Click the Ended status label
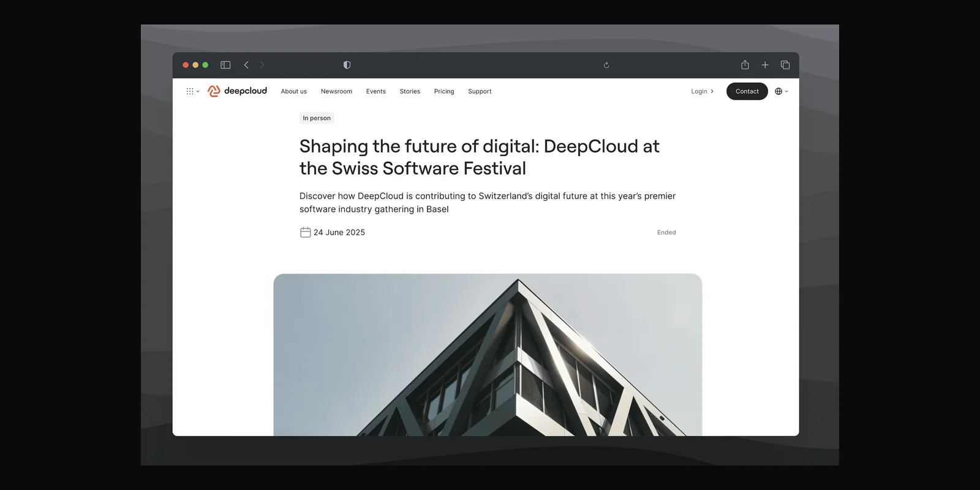This screenshot has height=490, width=980. (x=666, y=233)
